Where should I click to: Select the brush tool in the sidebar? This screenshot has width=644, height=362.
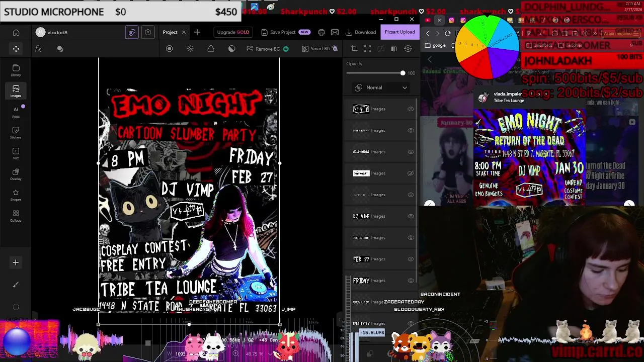coord(16,285)
